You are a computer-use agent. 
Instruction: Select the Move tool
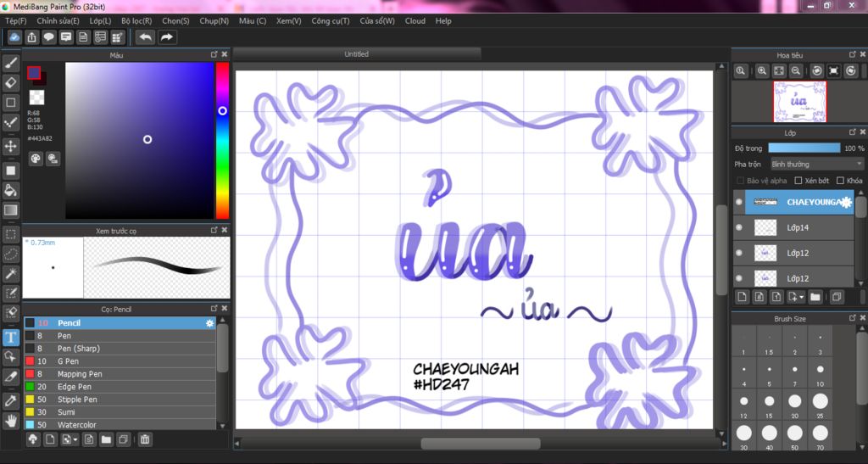10,146
